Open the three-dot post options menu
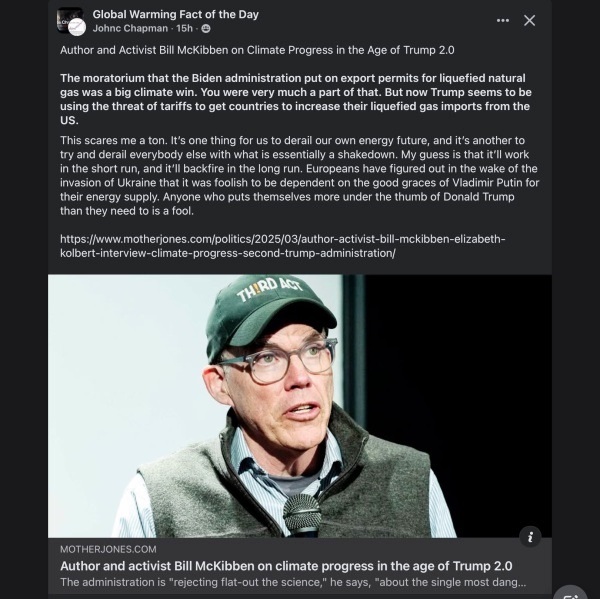Image resolution: width=600 pixels, height=599 pixels. pos(503,21)
